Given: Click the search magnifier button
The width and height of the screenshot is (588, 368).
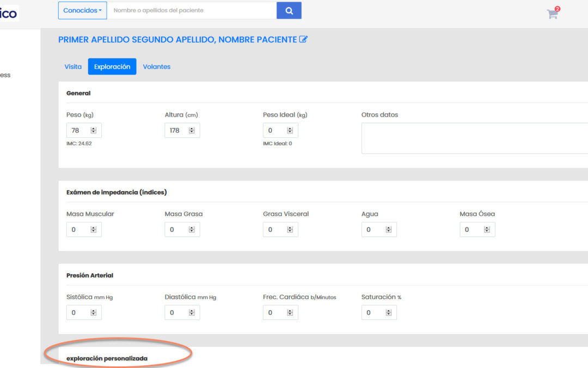Looking at the screenshot, I should point(289,10).
